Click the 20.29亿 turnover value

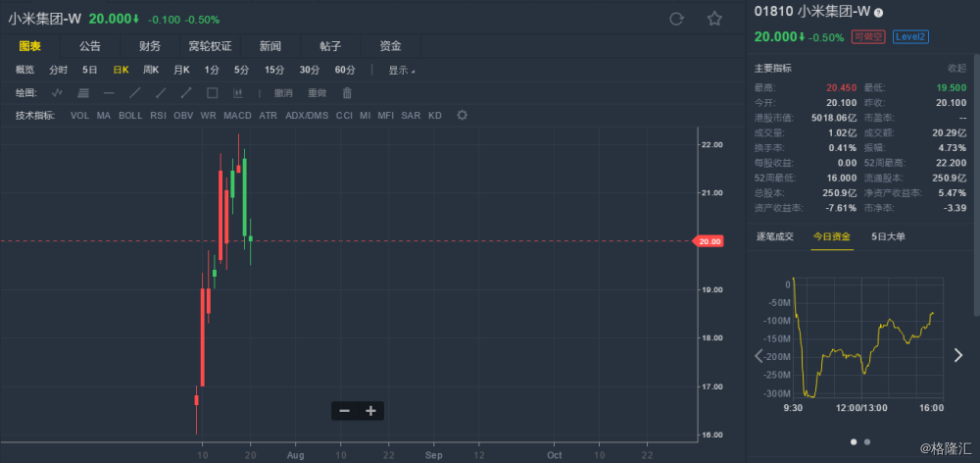[x=948, y=132]
